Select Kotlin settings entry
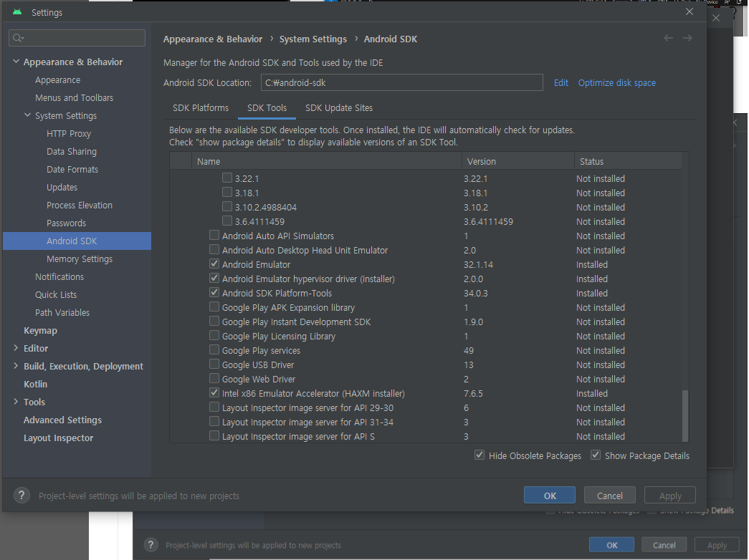This screenshot has width=749, height=560. click(35, 384)
